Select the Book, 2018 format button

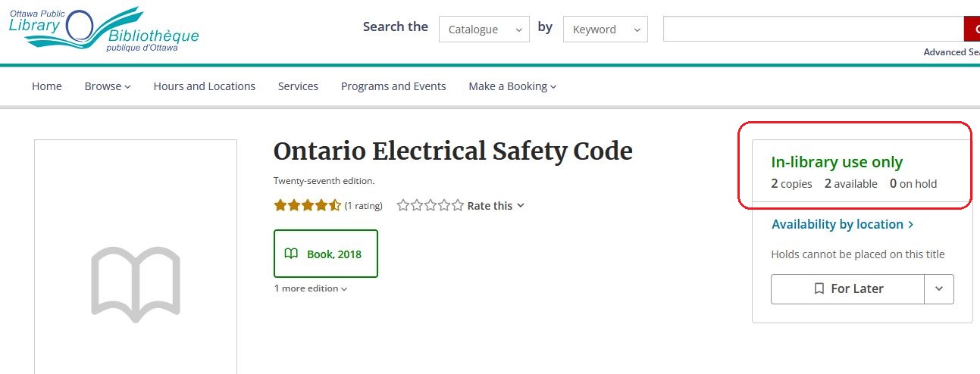click(x=326, y=254)
